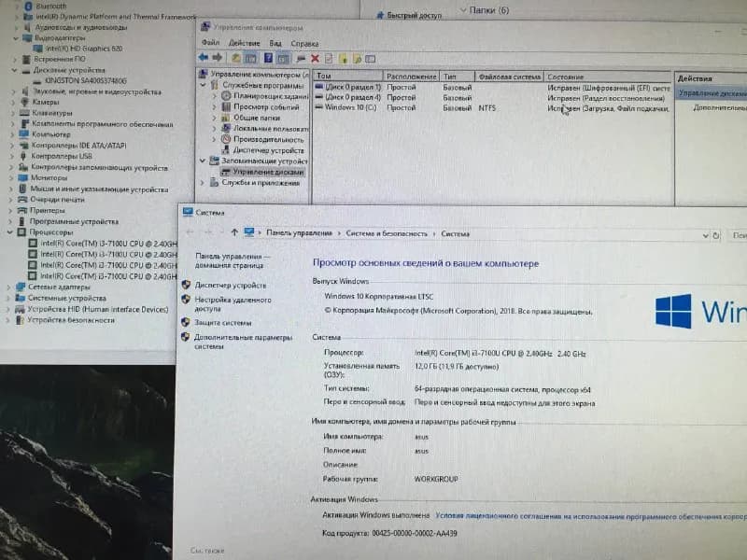The width and height of the screenshot is (747, 560).
Task: Open address bar history dropdown in System window
Action: [x=706, y=236]
